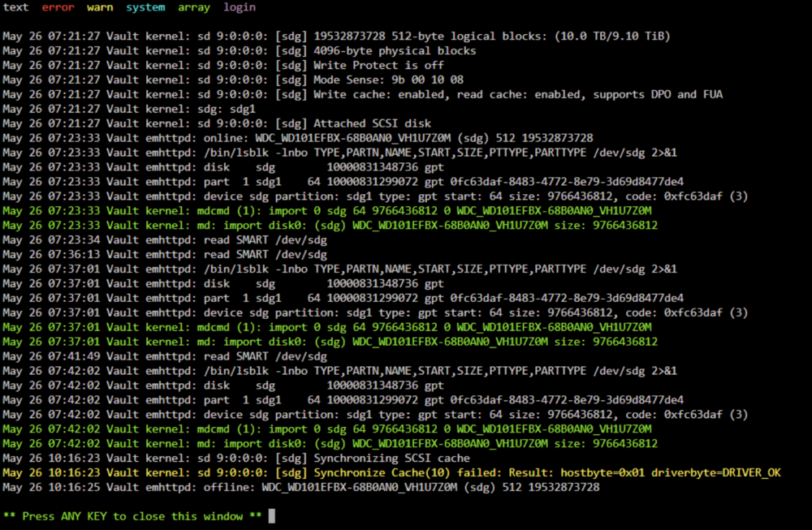
Task: Select the 07:23:33 lsblk command line
Action: [339, 153]
